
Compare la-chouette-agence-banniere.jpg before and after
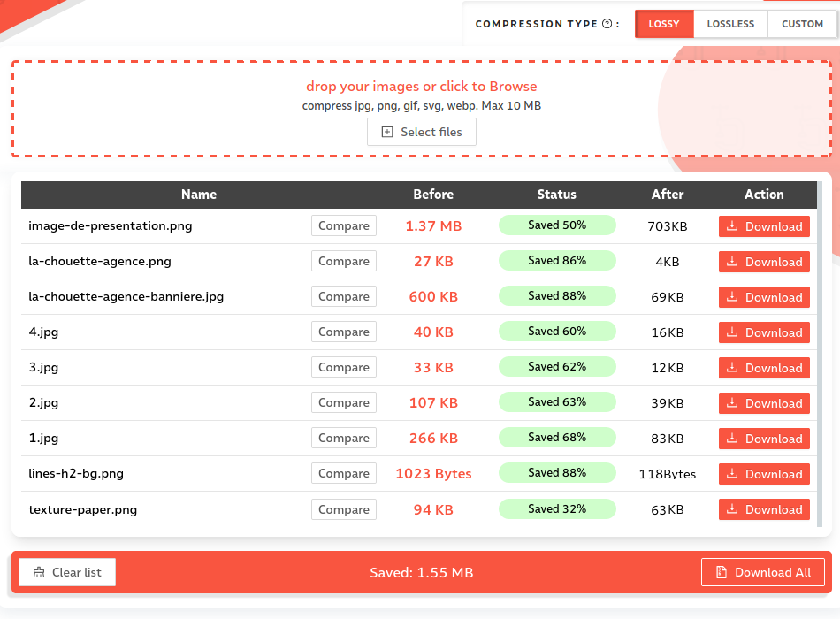coord(344,296)
